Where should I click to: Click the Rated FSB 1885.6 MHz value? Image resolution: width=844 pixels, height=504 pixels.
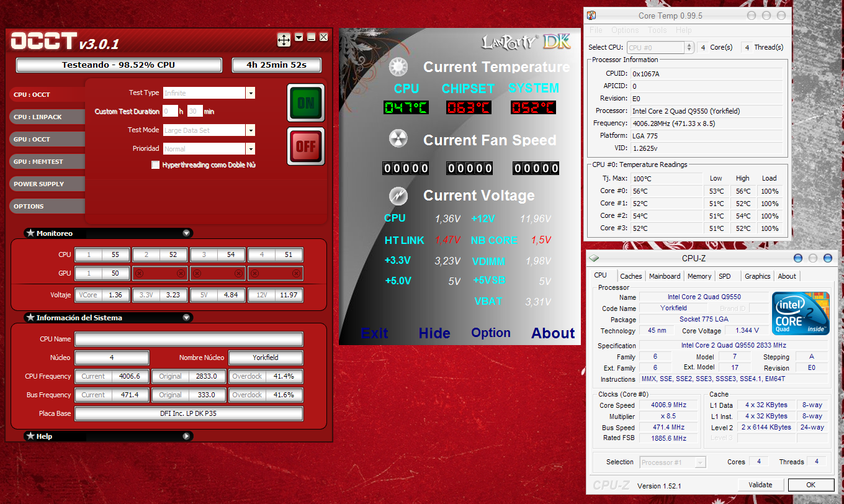669,438
